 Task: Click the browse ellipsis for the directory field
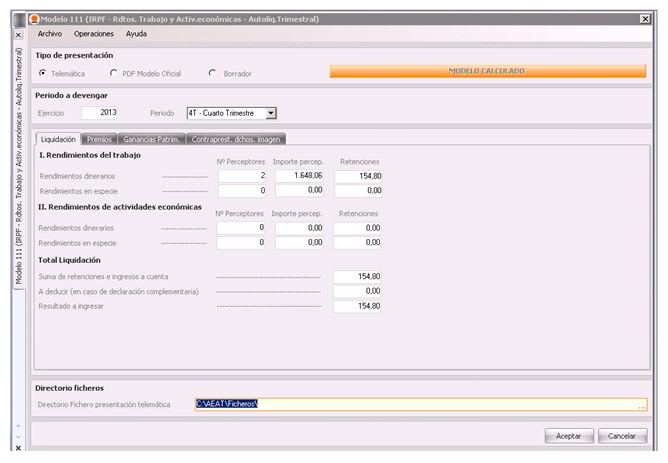coord(642,405)
